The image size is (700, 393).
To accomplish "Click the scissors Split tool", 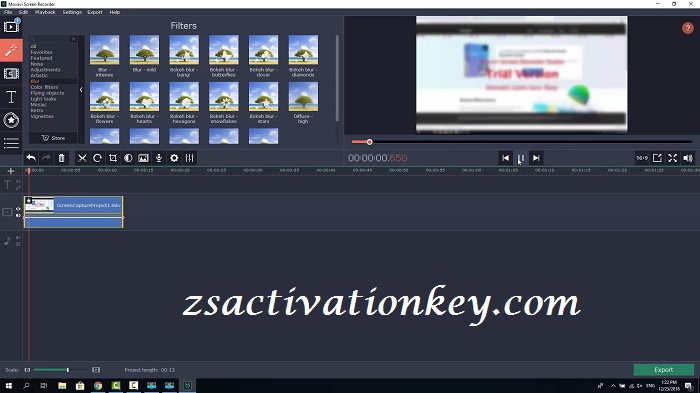I will 82,158.
